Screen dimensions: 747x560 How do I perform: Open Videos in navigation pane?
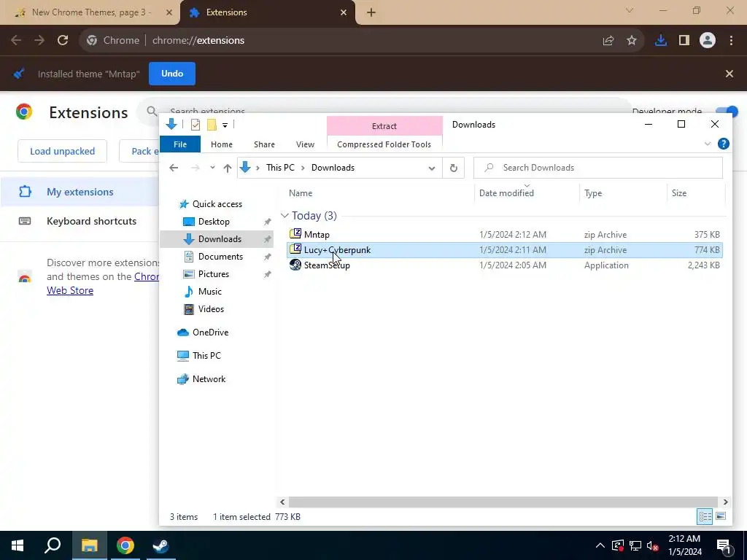point(211,309)
